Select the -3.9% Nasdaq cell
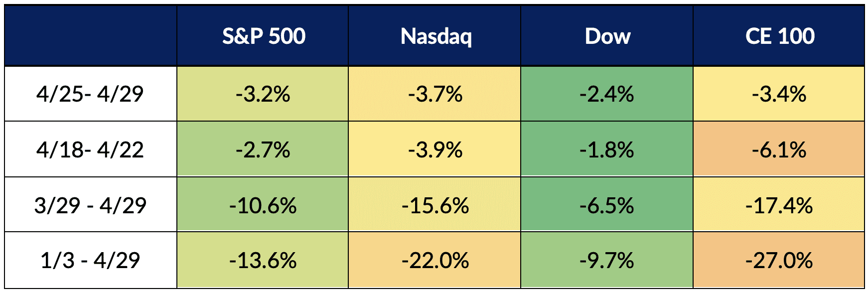This screenshot has height=293, width=868. (435, 149)
